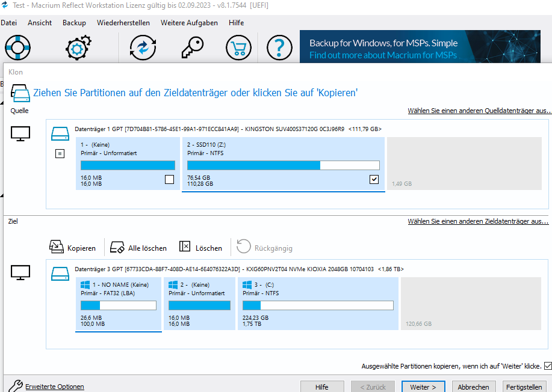The width and height of the screenshot is (552, 392).
Task: Toggle the Datenträger 1 select-all checkbox
Action: pyautogui.click(x=60, y=154)
